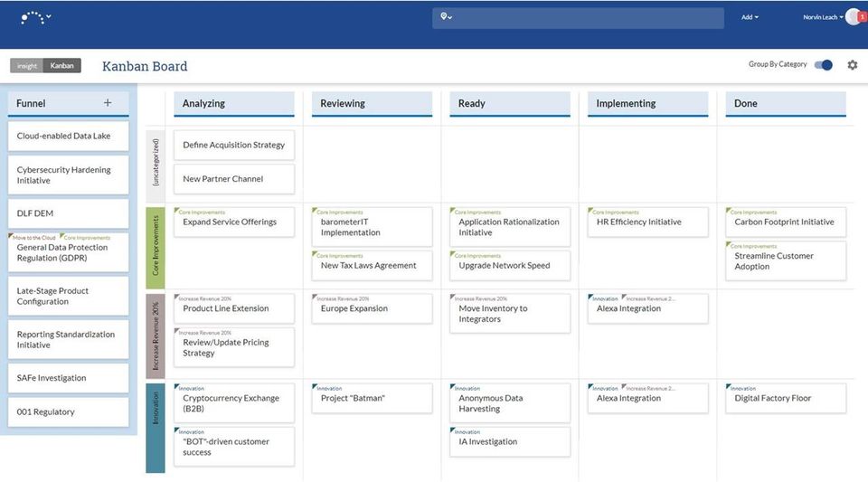Viewport: 868px width, 482px height.
Task: Click Innovation tag on IA Investigation card
Action: point(466,431)
